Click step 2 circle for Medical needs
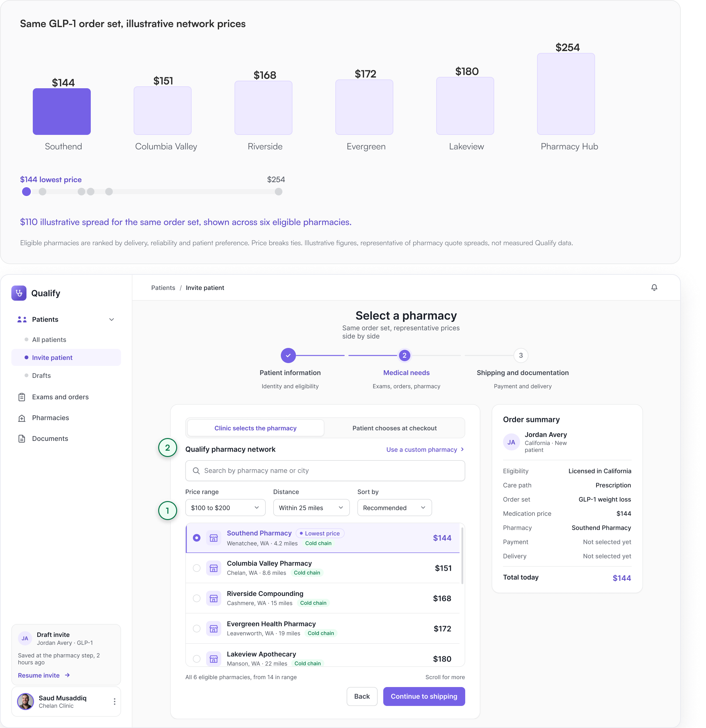The width and height of the screenshot is (706, 728). point(404,355)
